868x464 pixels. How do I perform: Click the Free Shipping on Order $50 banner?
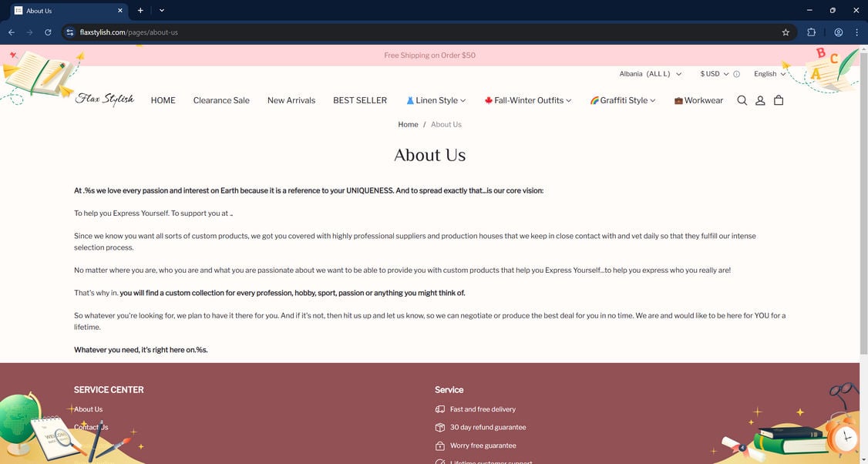(x=429, y=55)
